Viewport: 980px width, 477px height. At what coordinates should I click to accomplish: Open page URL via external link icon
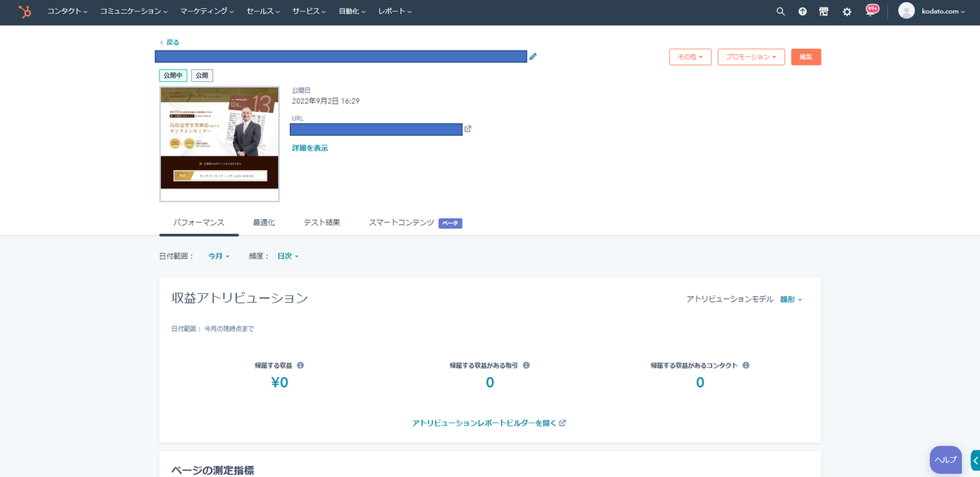468,129
